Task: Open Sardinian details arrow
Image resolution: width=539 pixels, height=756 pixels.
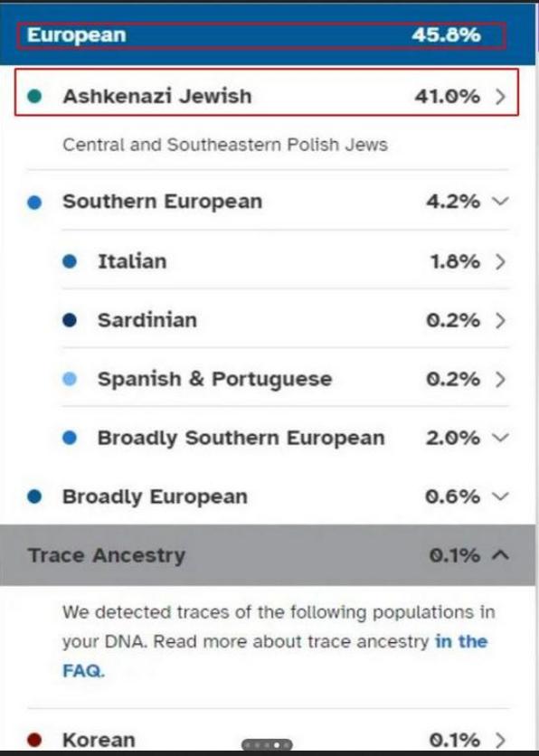Action: click(x=501, y=320)
